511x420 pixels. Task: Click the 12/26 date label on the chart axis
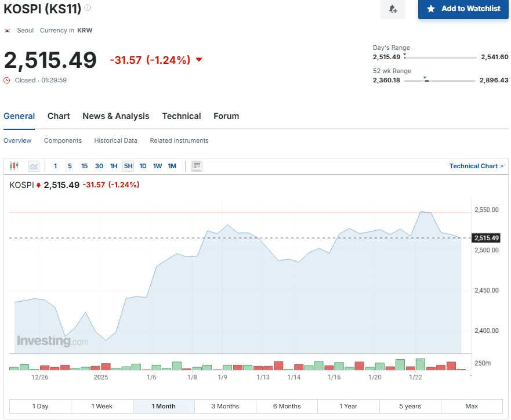point(40,377)
